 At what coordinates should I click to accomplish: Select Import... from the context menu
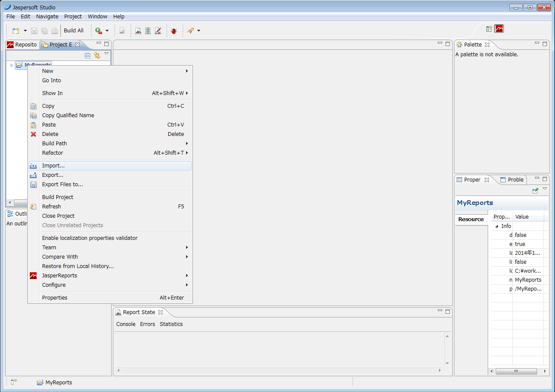(53, 166)
